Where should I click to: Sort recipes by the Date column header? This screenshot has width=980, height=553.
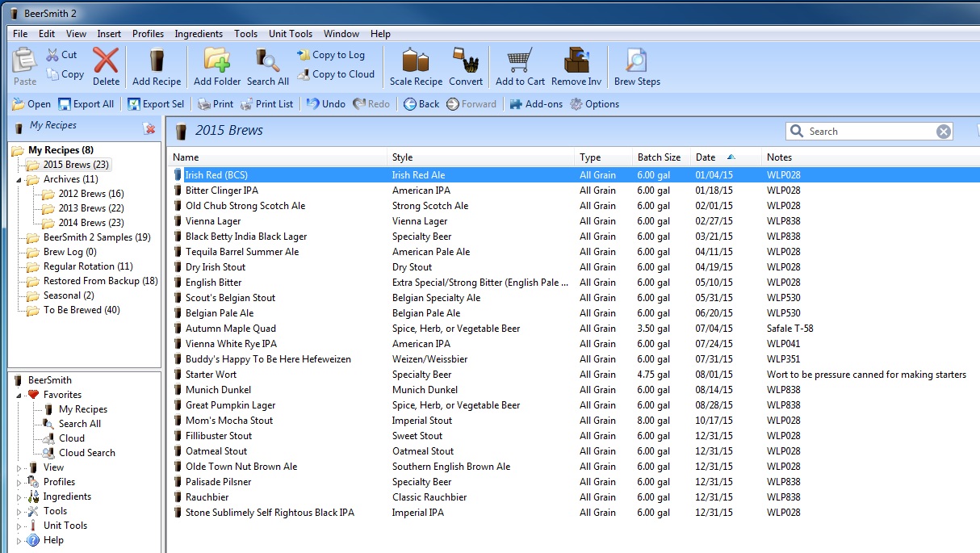click(x=727, y=157)
